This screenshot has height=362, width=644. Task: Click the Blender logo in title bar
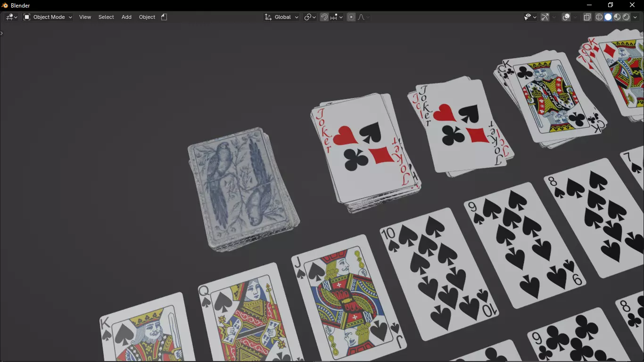[x=5, y=5]
